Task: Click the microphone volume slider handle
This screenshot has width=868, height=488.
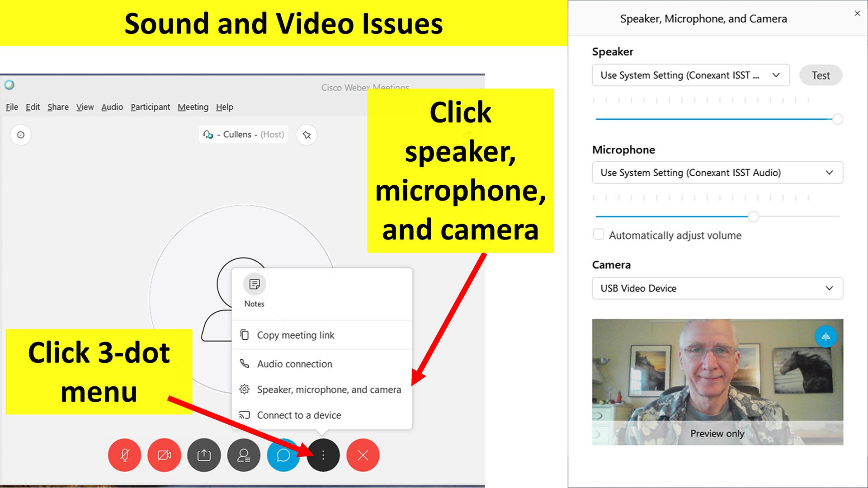Action: (753, 217)
